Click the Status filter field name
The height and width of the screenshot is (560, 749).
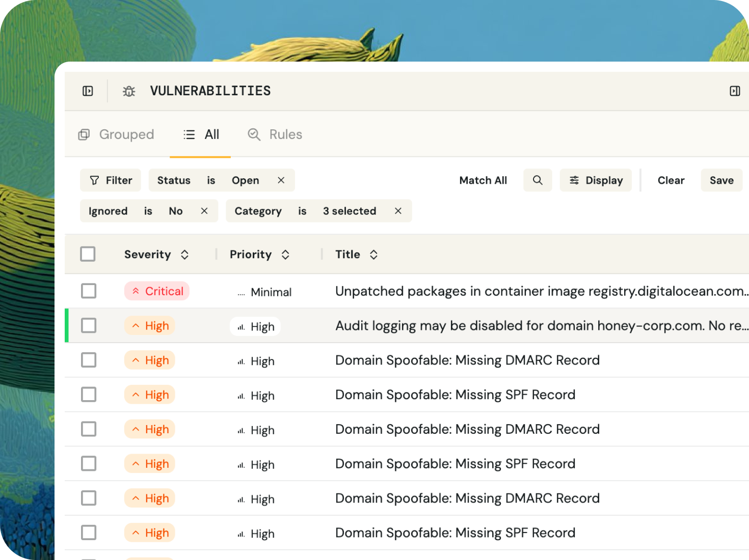174,180
